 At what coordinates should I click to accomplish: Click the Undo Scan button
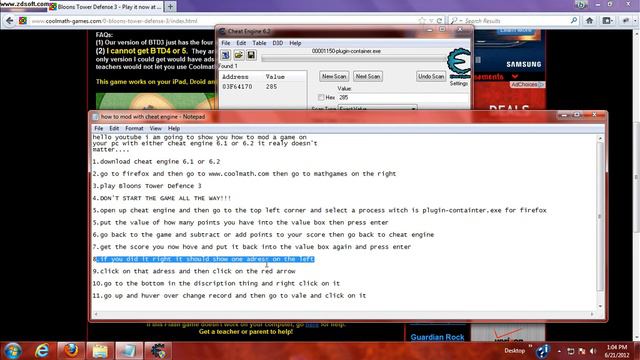pos(431,76)
